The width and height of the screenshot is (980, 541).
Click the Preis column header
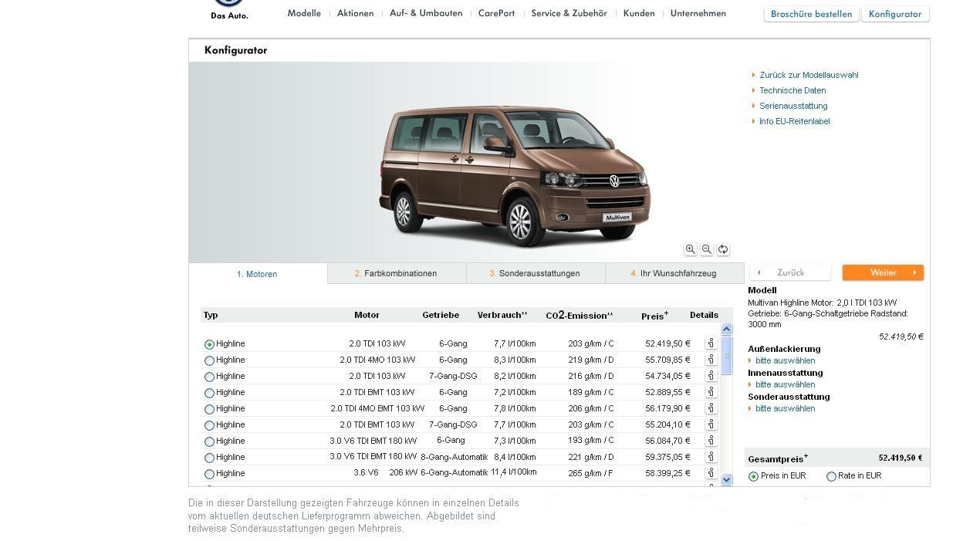(654, 316)
